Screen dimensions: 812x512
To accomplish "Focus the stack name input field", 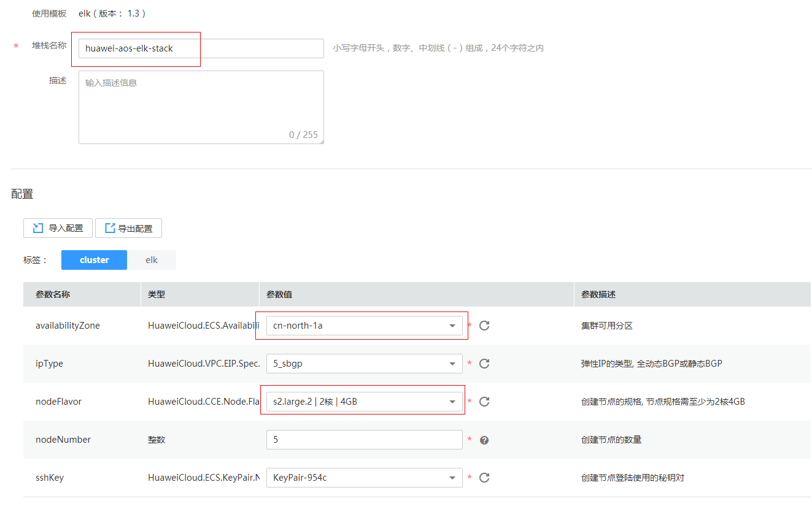I will tap(201, 48).
